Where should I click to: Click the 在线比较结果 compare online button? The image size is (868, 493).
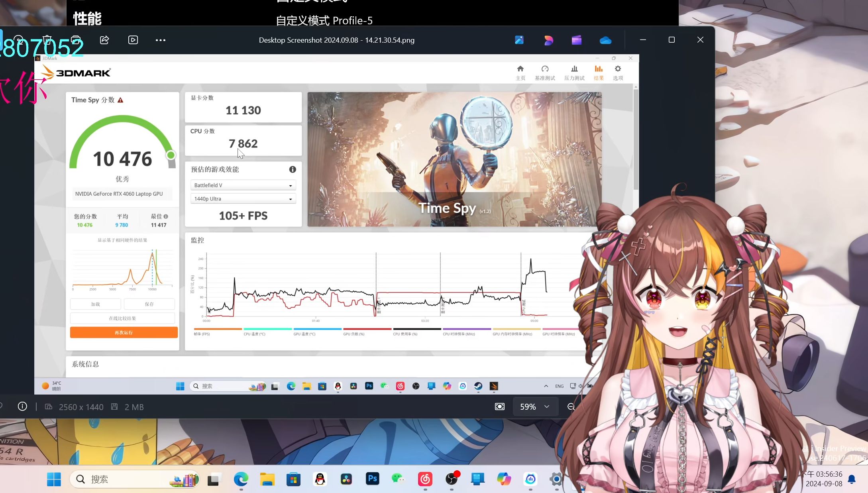tap(122, 318)
